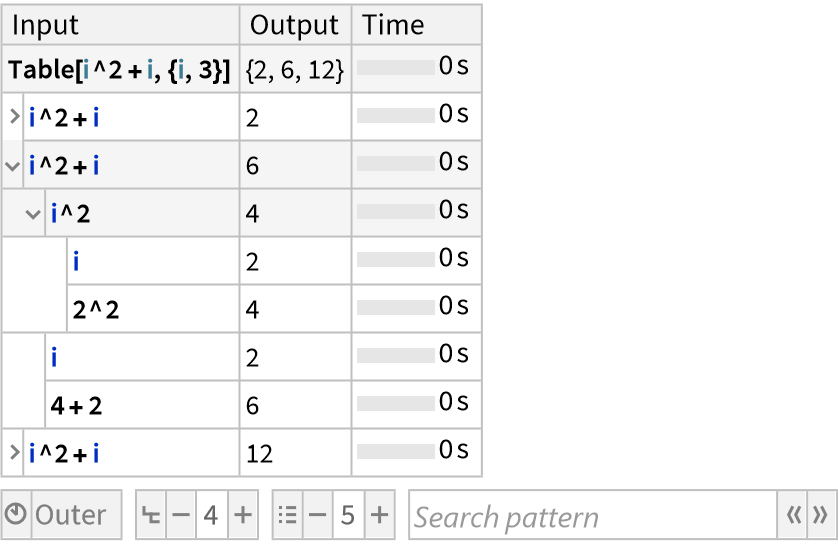
Task: Expand the first i^2+i row
Action: pos(14,118)
